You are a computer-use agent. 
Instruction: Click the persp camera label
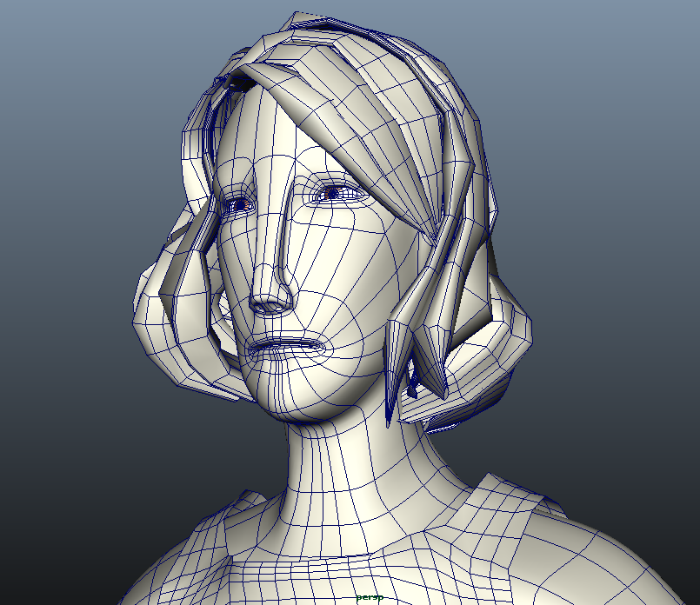click(370, 598)
